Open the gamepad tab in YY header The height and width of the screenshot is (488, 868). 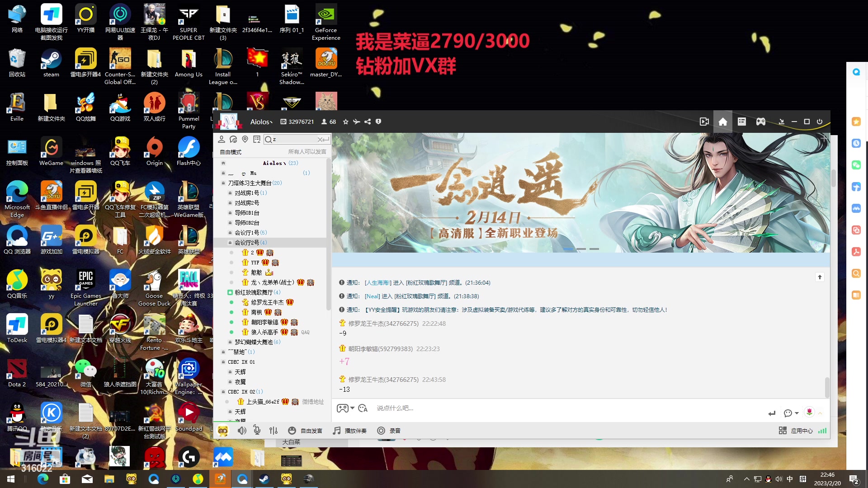761,122
